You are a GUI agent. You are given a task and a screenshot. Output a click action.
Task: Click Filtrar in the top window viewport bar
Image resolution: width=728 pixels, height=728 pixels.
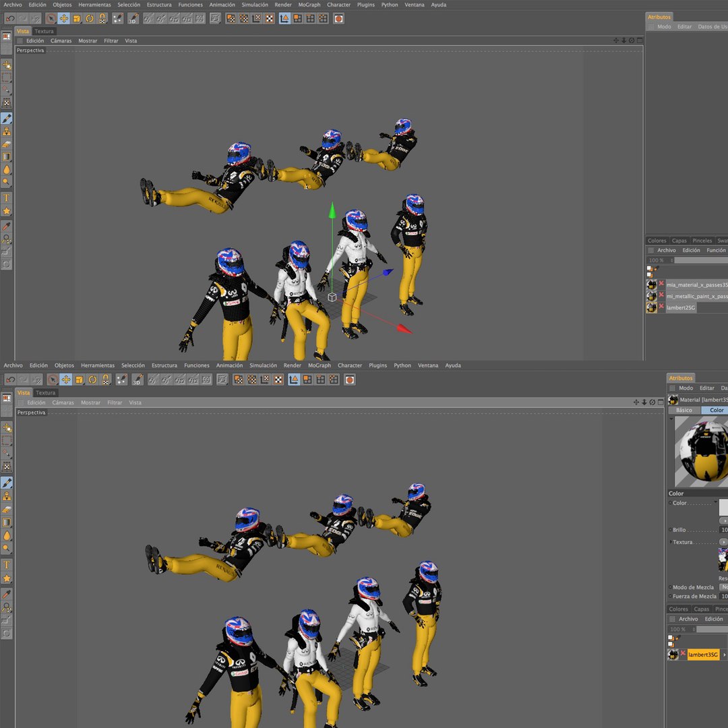click(111, 41)
